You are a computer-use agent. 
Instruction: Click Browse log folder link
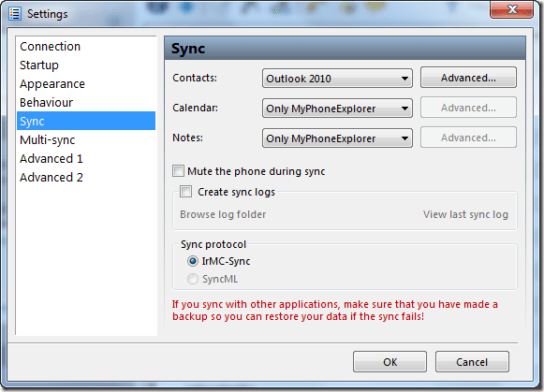point(223,214)
